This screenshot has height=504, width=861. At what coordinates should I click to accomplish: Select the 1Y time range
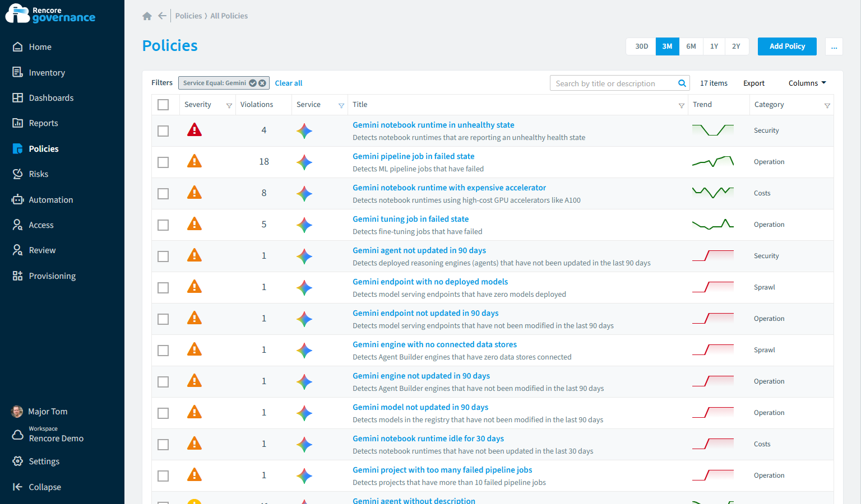(x=714, y=46)
